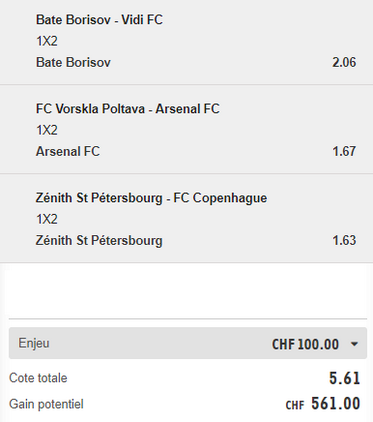
Task: Open the Zénith St Pétersbourg - FC Copenhague match
Action: click(151, 198)
